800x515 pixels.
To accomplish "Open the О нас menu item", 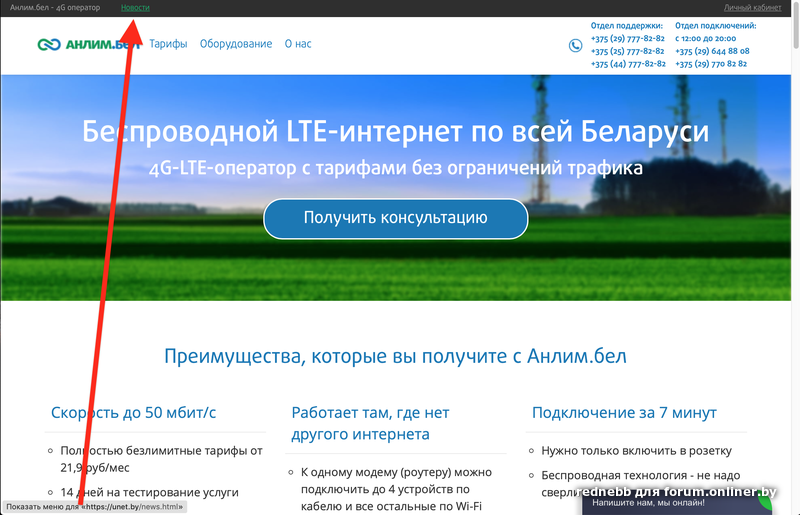I will (x=297, y=44).
